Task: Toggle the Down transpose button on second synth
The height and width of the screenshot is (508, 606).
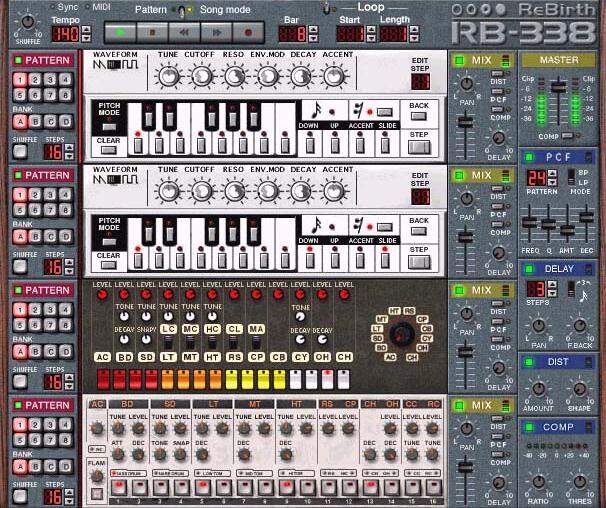Action: pos(310,260)
